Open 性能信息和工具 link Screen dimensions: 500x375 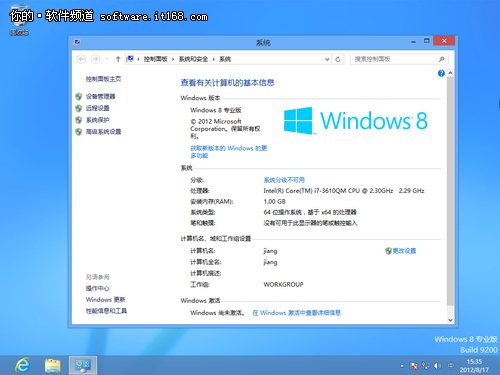[x=106, y=311]
